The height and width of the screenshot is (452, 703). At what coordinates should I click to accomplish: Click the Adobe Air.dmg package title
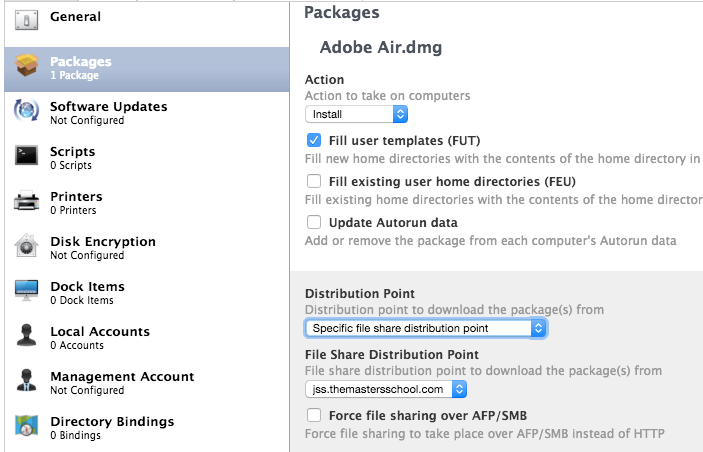coord(381,47)
